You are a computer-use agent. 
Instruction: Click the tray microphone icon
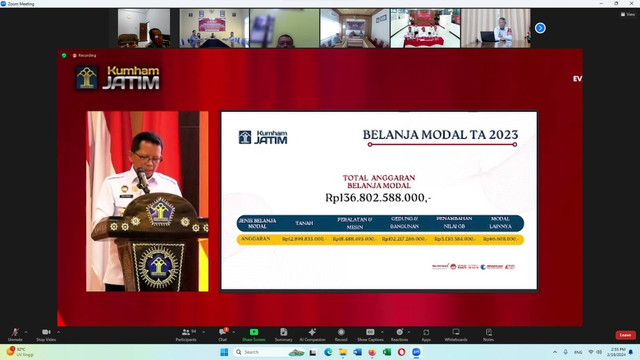click(566, 352)
